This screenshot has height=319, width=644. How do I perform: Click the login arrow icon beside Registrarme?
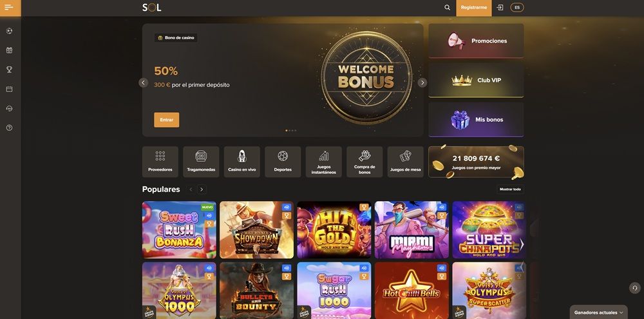pyautogui.click(x=500, y=7)
